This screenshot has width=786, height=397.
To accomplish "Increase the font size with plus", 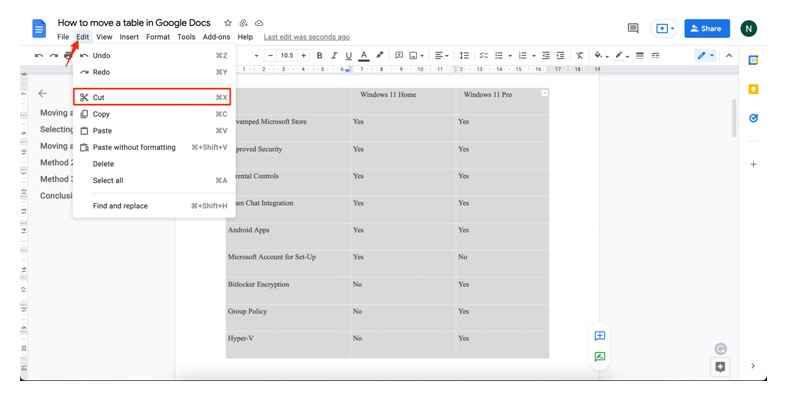I will click(303, 56).
